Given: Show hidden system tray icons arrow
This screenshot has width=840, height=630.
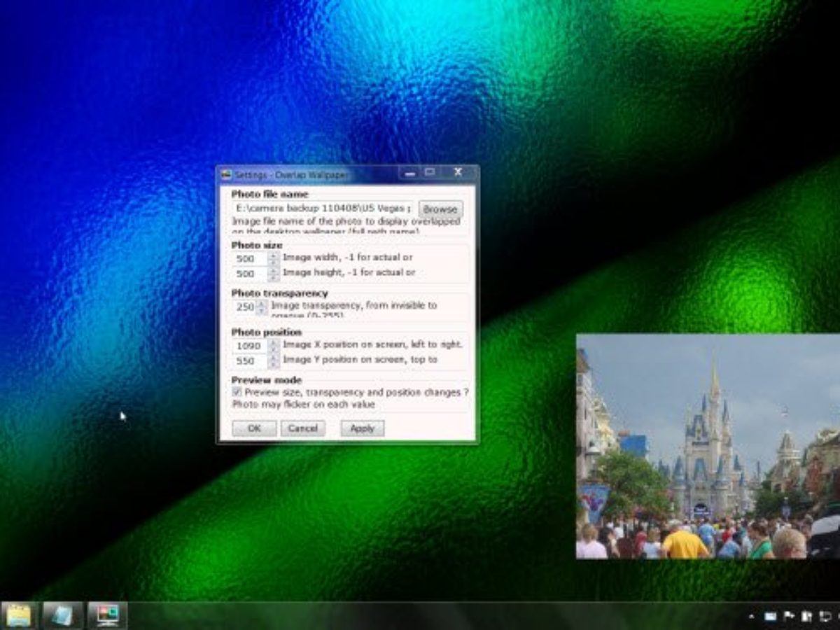Looking at the screenshot, I should [x=752, y=617].
